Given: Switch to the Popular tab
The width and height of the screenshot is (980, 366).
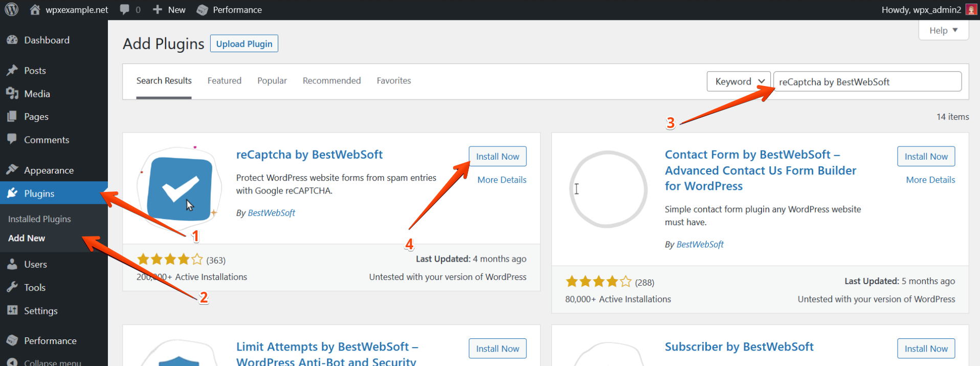Looking at the screenshot, I should click(x=272, y=81).
